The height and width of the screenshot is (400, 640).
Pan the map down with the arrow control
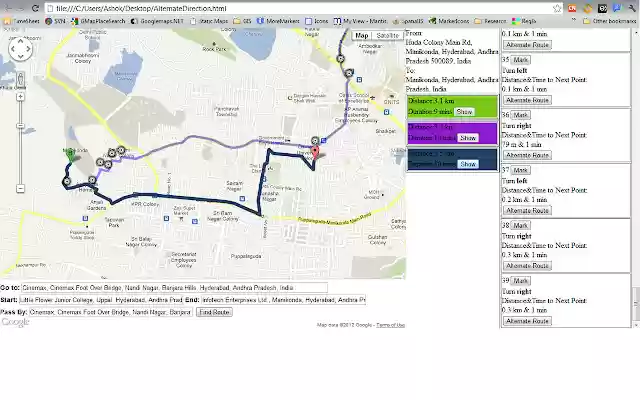[20, 56]
